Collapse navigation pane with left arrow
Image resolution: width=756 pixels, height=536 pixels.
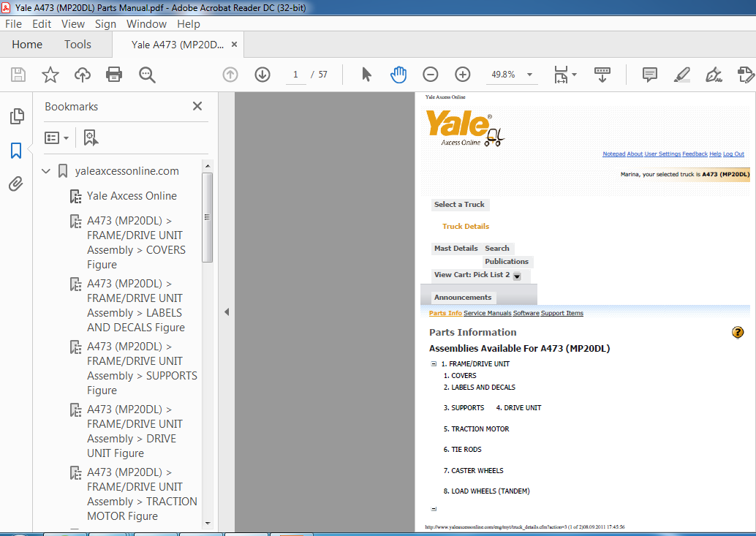point(226,312)
